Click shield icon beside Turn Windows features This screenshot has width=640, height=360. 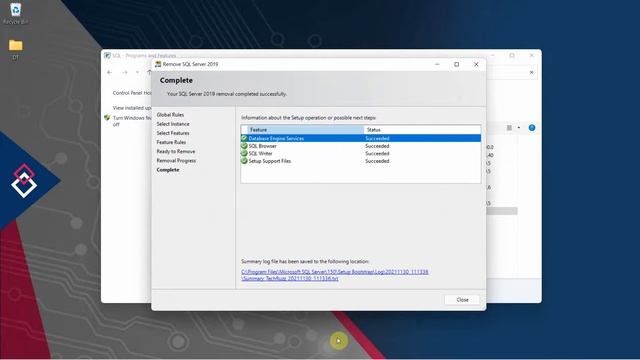coord(107,118)
